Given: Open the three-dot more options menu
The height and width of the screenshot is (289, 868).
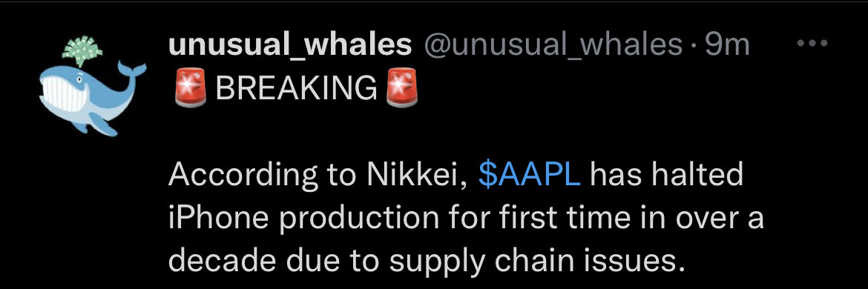Looking at the screenshot, I should click(x=812, y=43).
